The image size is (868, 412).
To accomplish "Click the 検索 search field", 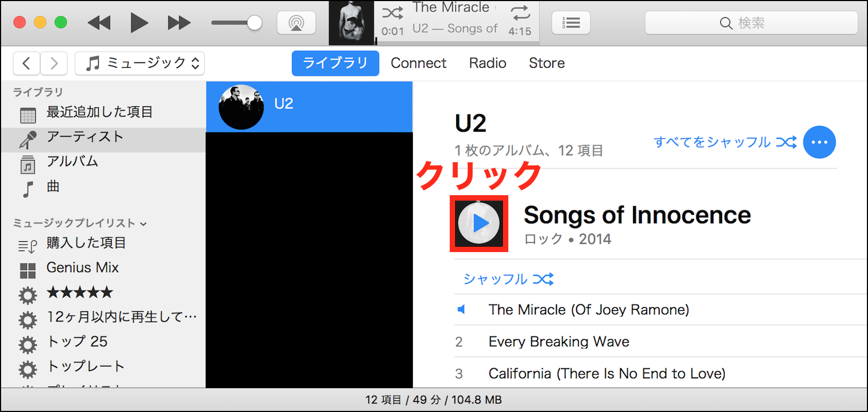I will (x=751, y=23).
